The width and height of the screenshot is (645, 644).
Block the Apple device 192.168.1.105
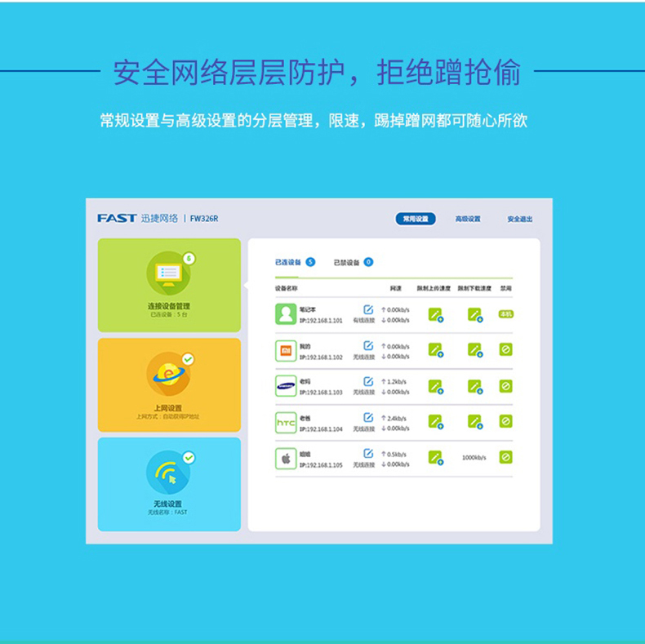tap(505, 457)
